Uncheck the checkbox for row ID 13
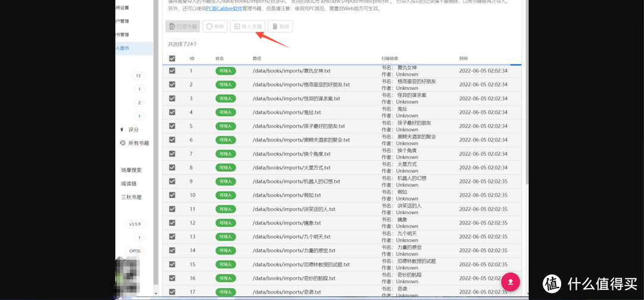Image resolution: width=644 pixels, height=300 pixels. (x=172, y=237)
